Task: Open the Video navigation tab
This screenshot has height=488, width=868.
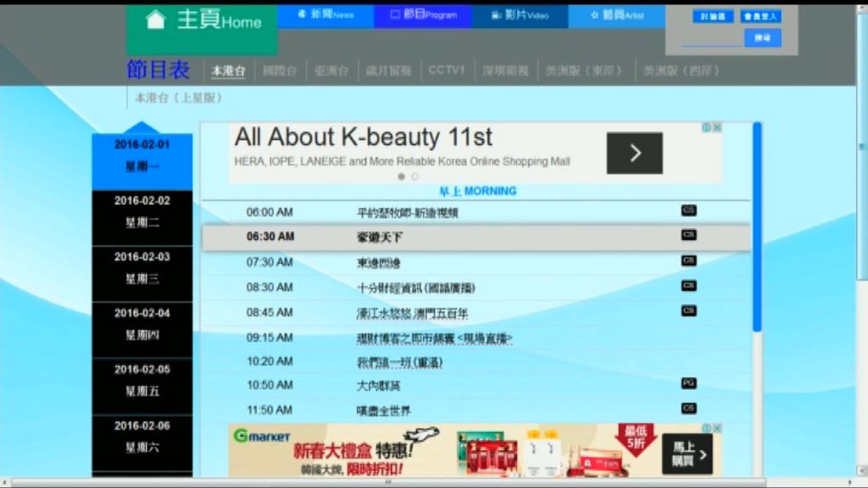Action: 520,15
